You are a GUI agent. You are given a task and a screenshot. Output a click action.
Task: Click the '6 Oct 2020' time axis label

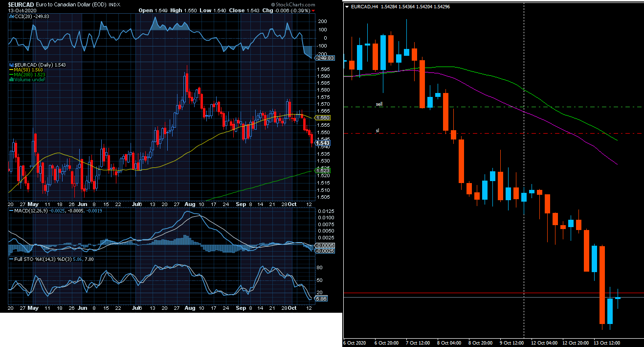pyautogui.click(x=355, y=342)
